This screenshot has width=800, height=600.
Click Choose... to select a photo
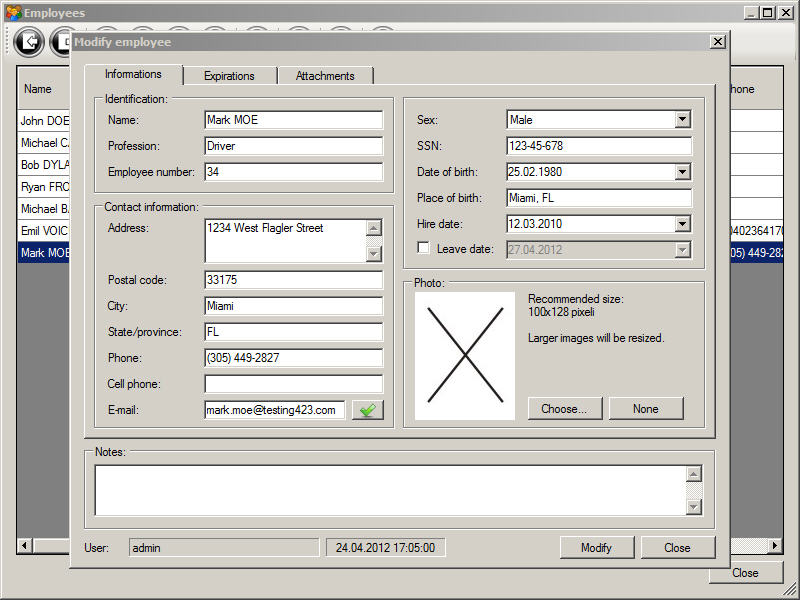click(564, 408)
